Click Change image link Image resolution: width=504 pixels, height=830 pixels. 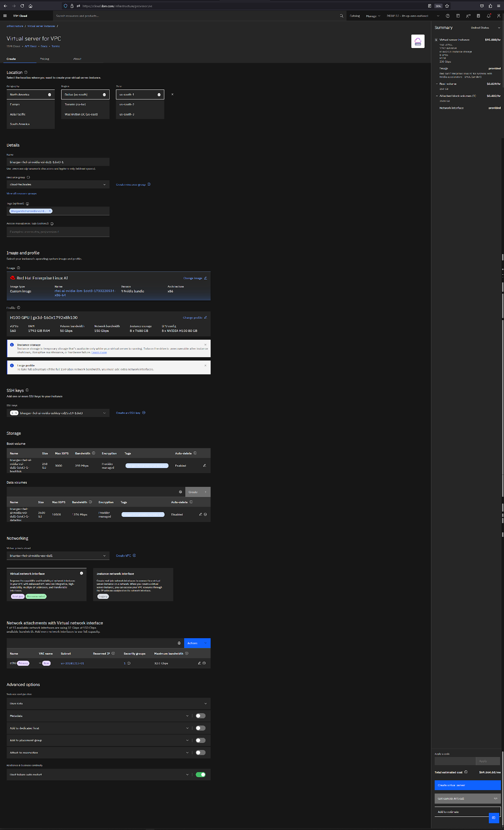(195, 278)
